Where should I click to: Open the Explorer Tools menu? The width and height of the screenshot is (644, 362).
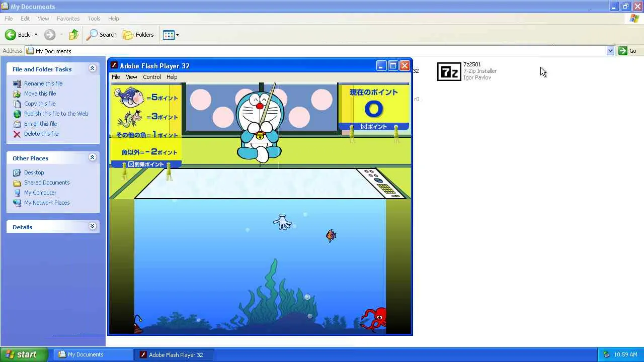(x=94, y=19)
